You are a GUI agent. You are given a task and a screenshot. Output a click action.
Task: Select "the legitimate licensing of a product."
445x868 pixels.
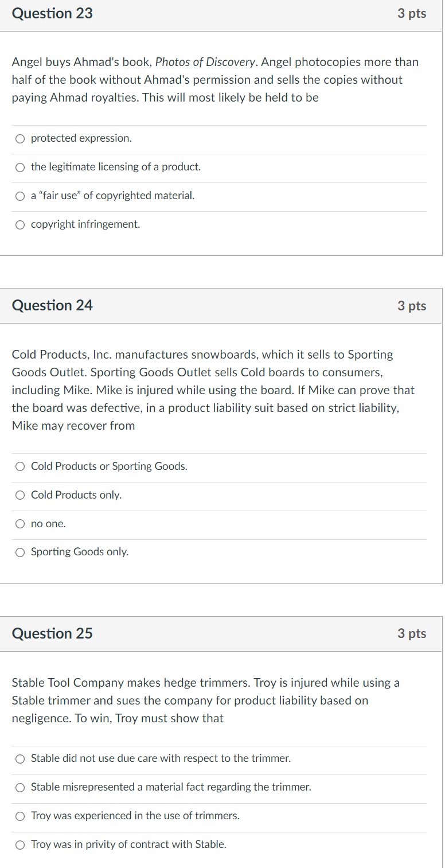coord(20,167)
